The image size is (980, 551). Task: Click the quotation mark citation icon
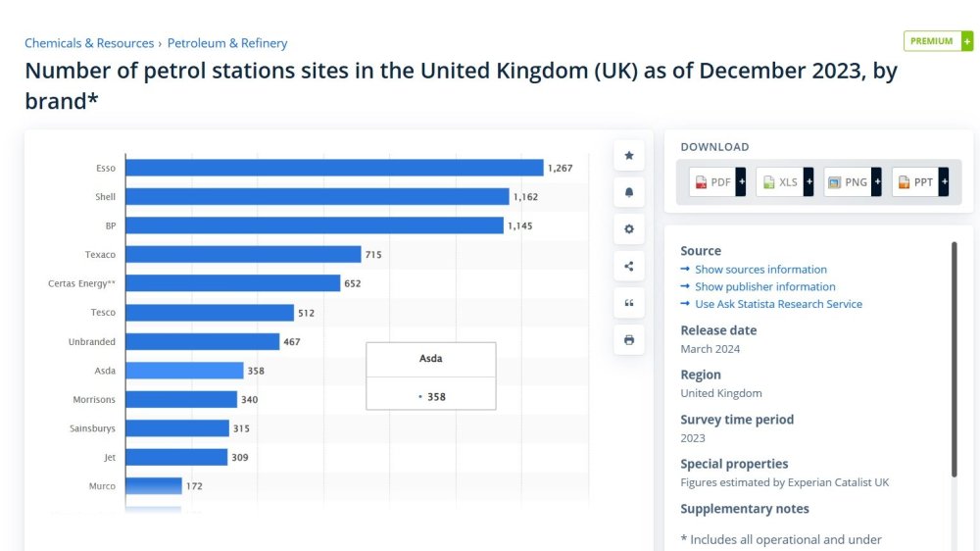coord(629,303)
